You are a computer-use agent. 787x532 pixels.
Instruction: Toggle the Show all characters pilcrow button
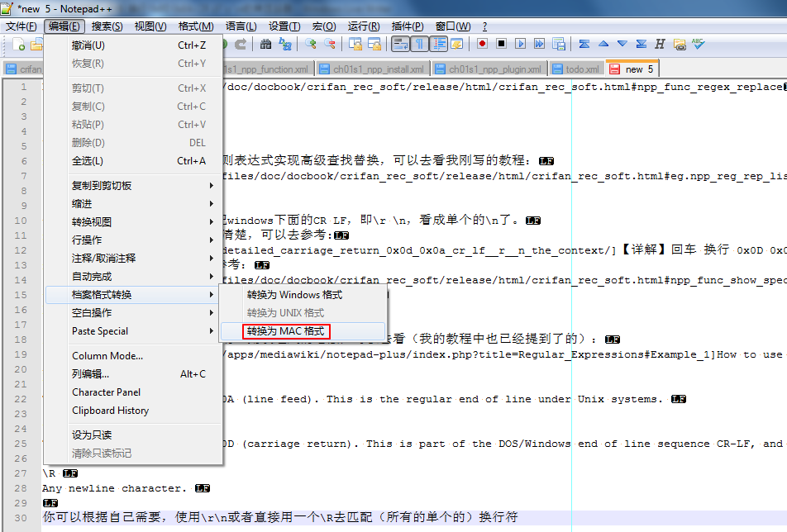tap(419, 44)
